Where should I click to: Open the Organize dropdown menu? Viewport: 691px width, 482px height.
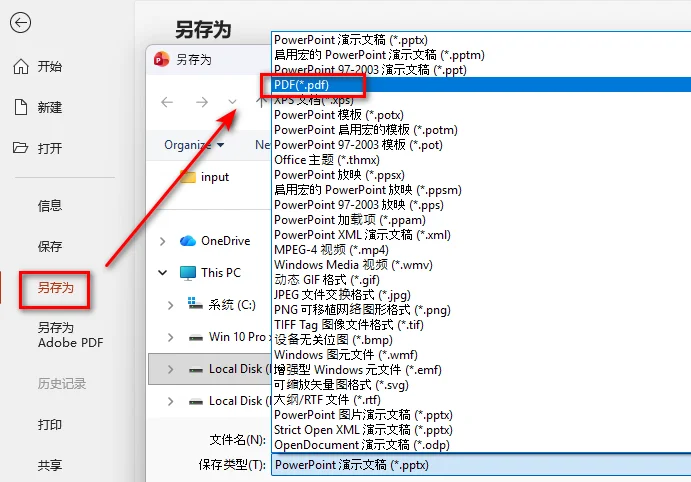194,145
